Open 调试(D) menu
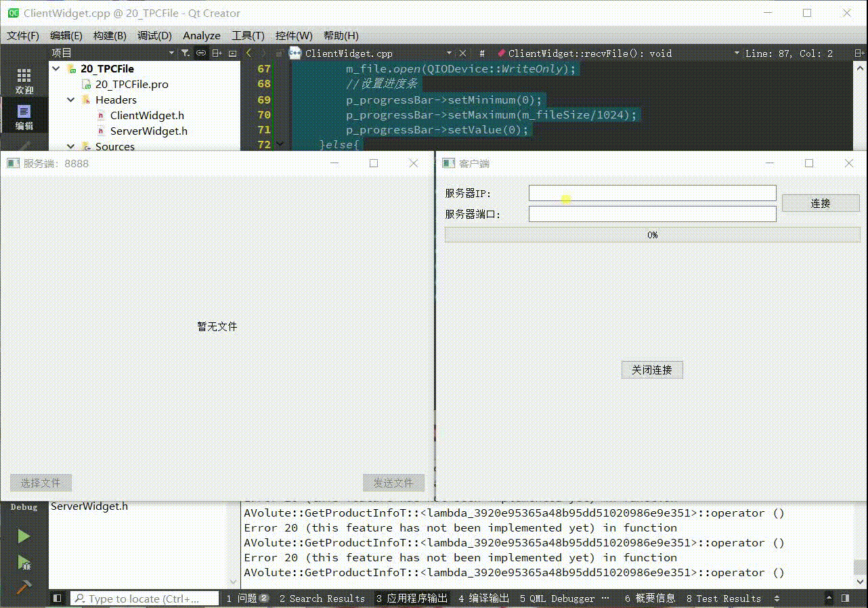This screenshot has width=868, height=608. [154, 35]
